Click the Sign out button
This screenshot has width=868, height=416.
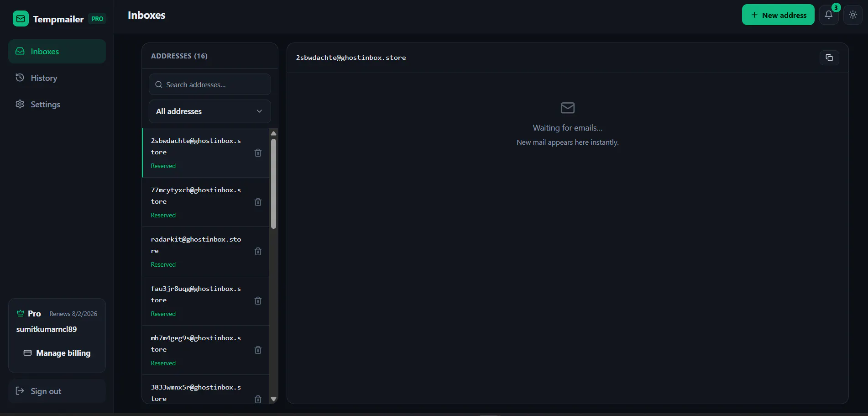[x=57, y=391]
